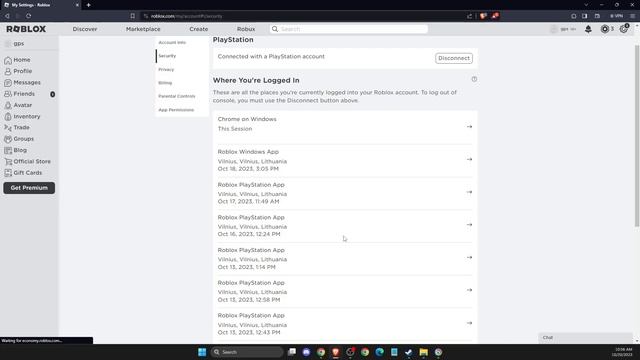The image size is (640, 360).
Task: Expand the PlayStation App Oct 13 1:14 PM session
Action: [x=469, y=258]
